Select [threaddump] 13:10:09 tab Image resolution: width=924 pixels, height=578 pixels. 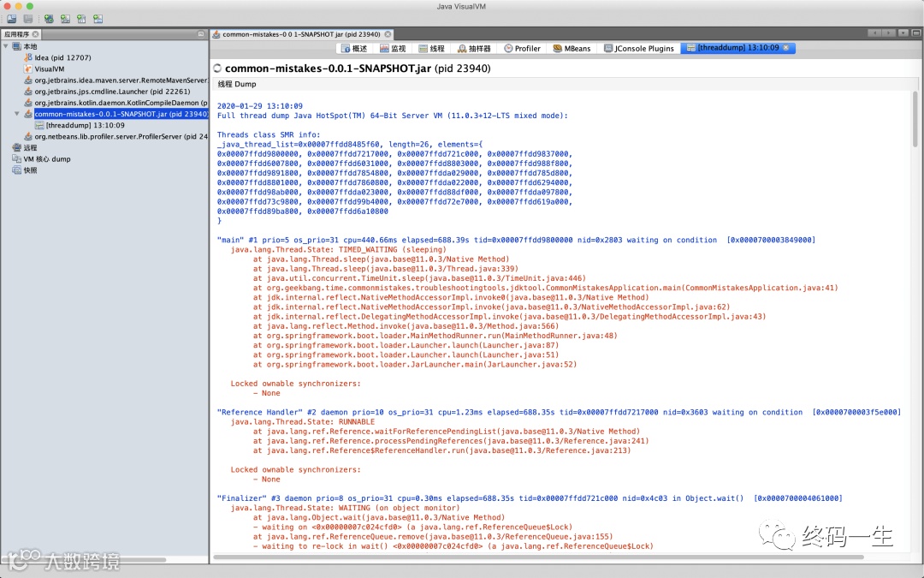[x=737, y=48]
